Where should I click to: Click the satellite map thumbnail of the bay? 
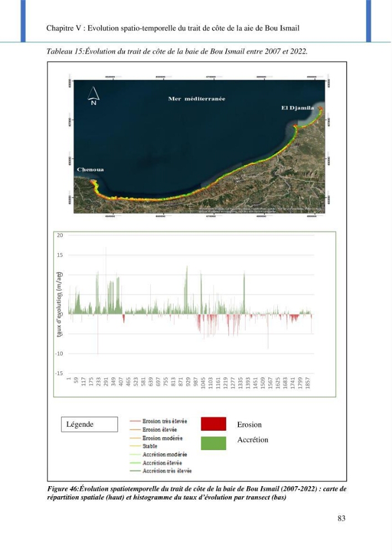pyautogui.click(x=199, y=146)
